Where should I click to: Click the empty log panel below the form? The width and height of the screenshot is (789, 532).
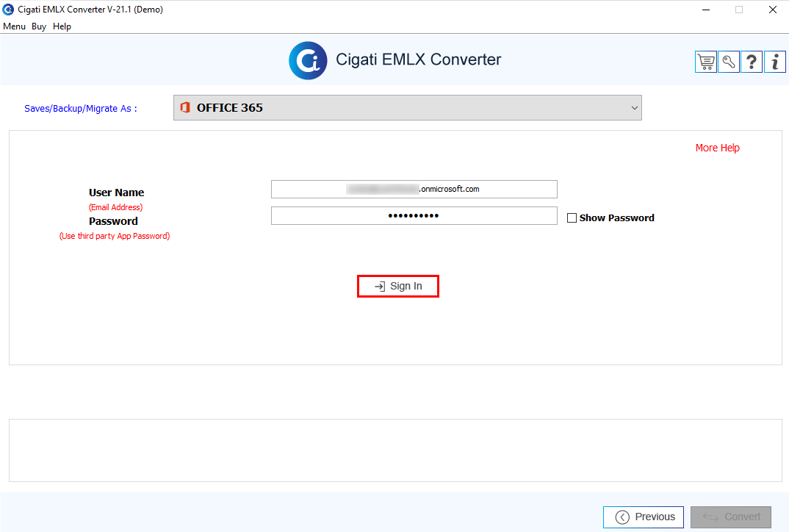(x=395, y=450)
